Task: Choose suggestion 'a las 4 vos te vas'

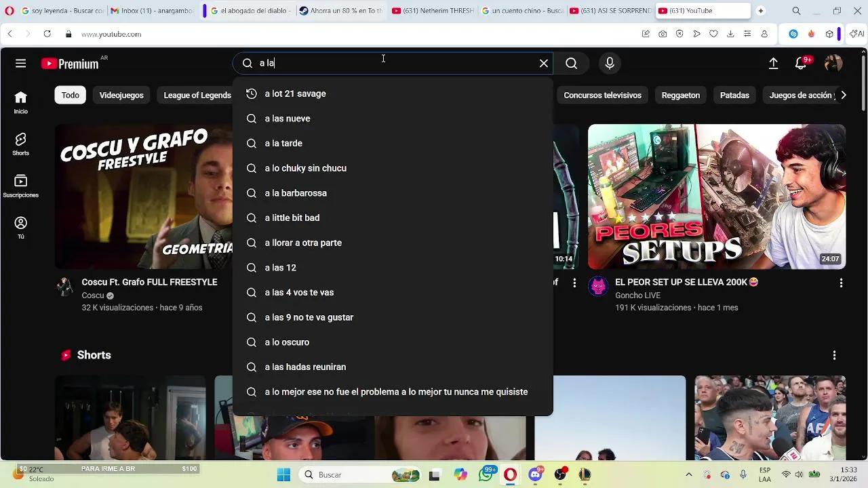Action: (393, 292)
